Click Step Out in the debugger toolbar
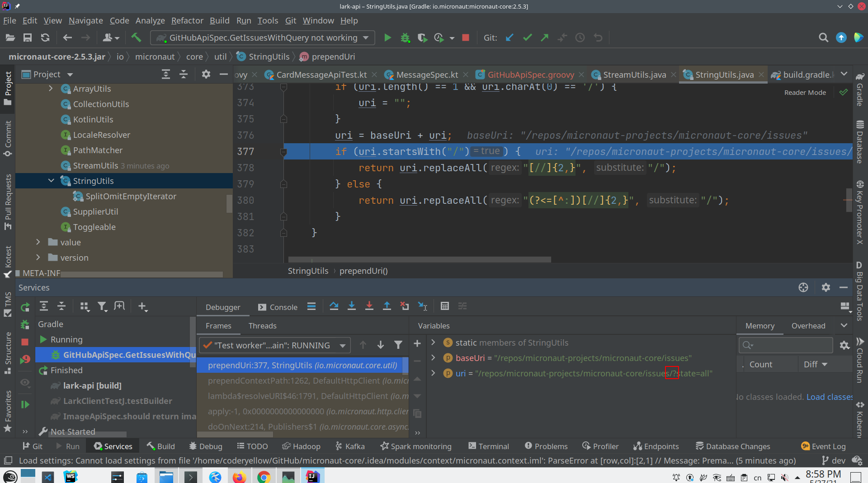The width and height of the screenshot is (868, 483). (387, 306)
